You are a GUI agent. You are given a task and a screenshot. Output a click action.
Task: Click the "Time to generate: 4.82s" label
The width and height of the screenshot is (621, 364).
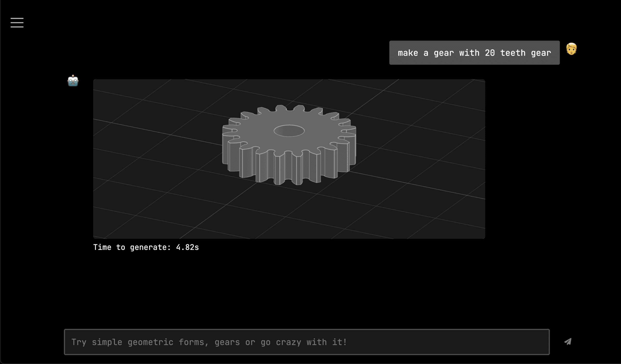click(146, 247)
